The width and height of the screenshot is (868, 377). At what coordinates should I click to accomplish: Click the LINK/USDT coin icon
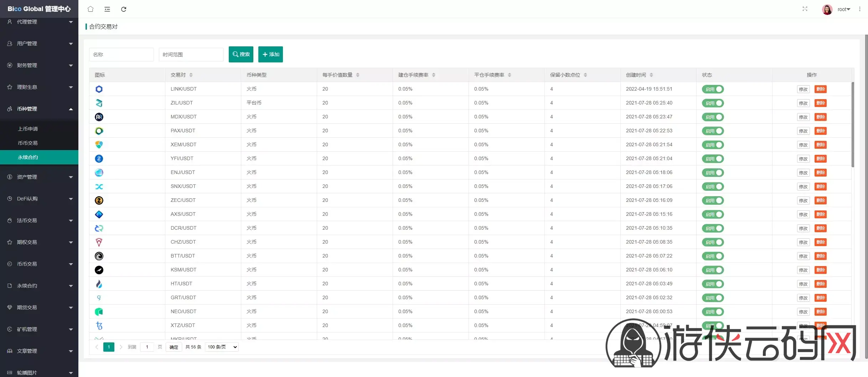pyautogui.click(x=99, y=89)
